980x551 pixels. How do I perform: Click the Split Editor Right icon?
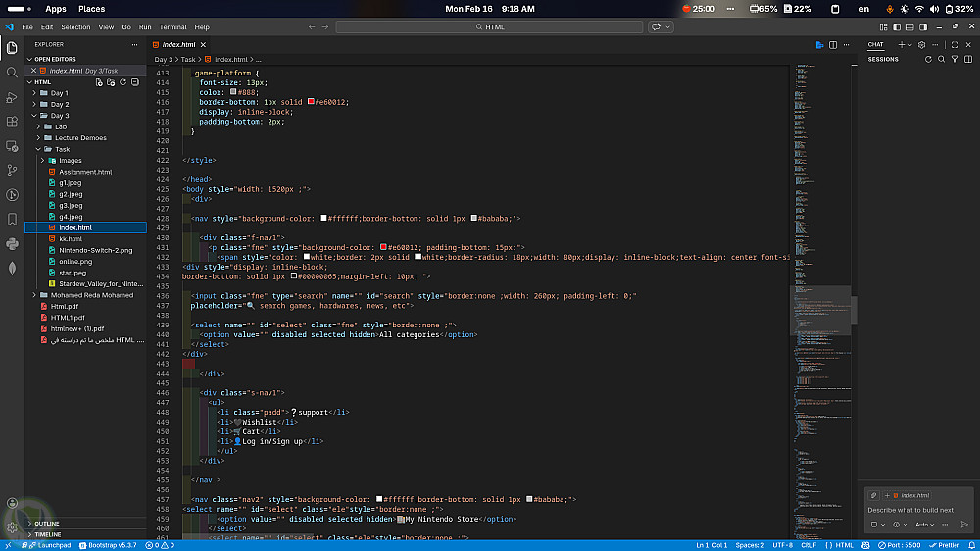[834, 45]
